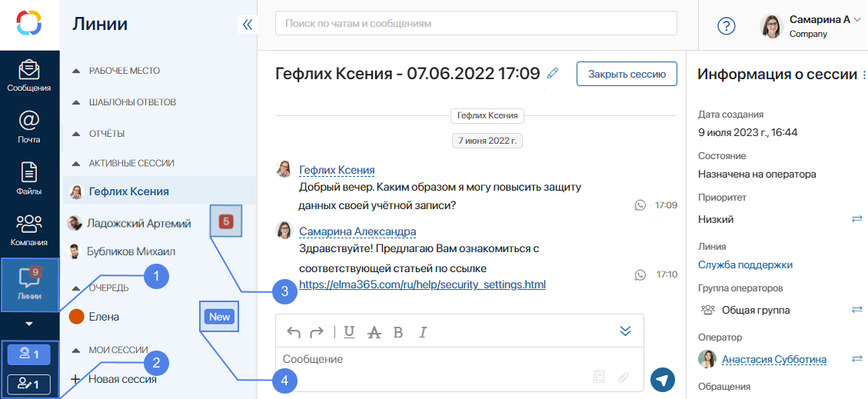Focus the search chats and messages field
868x399 pixels.
point(476,23)
